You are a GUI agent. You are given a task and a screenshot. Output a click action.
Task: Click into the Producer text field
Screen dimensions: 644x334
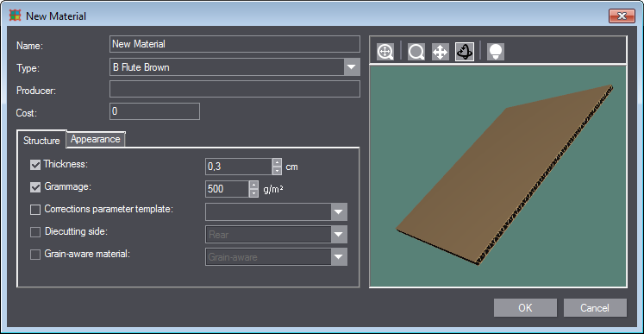click(x=235, y=89)
